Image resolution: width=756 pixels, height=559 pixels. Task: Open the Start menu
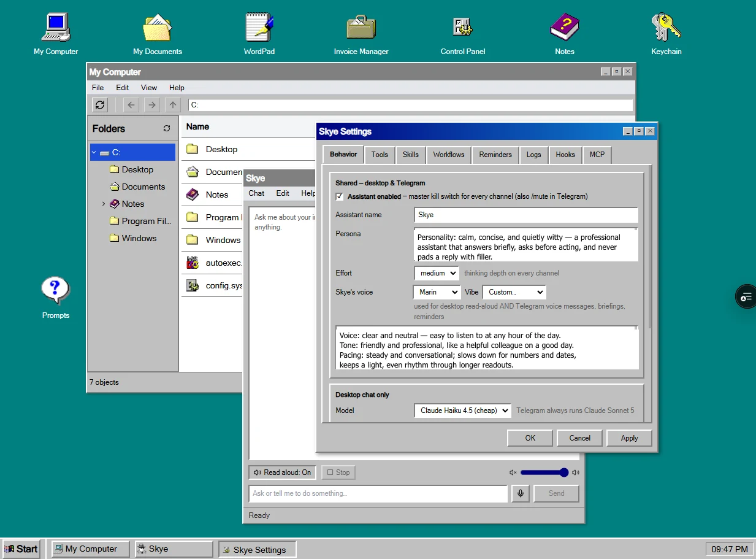point(21,549)
